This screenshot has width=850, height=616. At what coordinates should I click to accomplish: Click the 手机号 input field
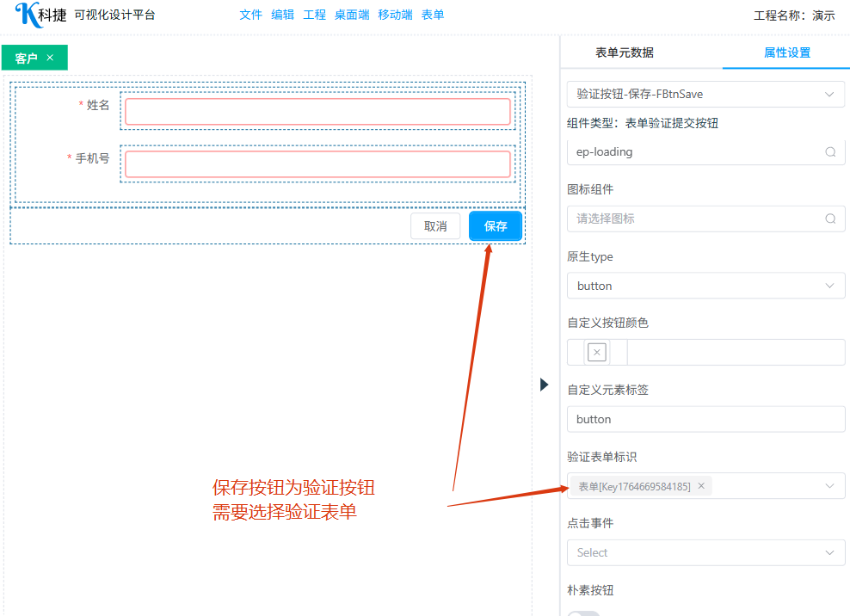point(317,164)
